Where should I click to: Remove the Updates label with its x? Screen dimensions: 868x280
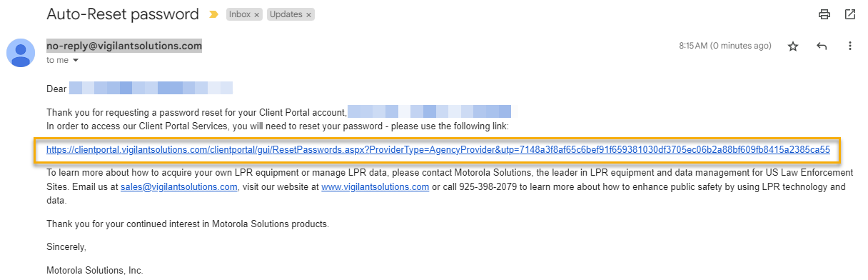(x=308, y=14)
